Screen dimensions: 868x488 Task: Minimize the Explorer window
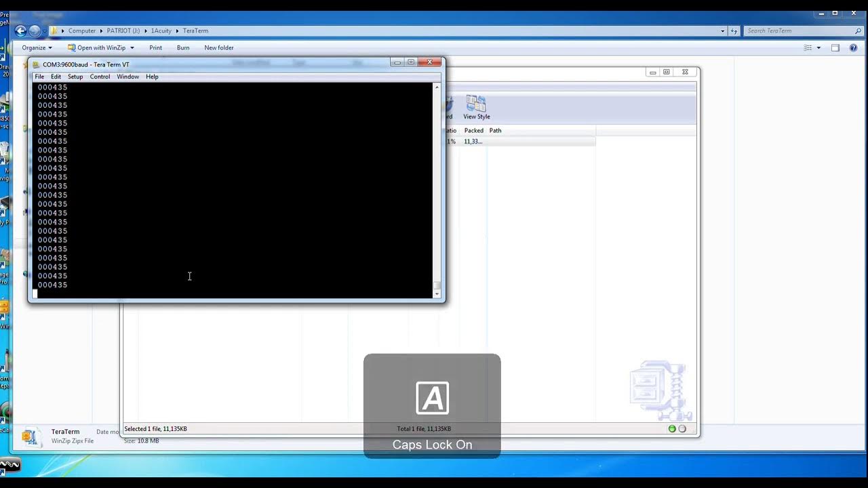(821, 14)
